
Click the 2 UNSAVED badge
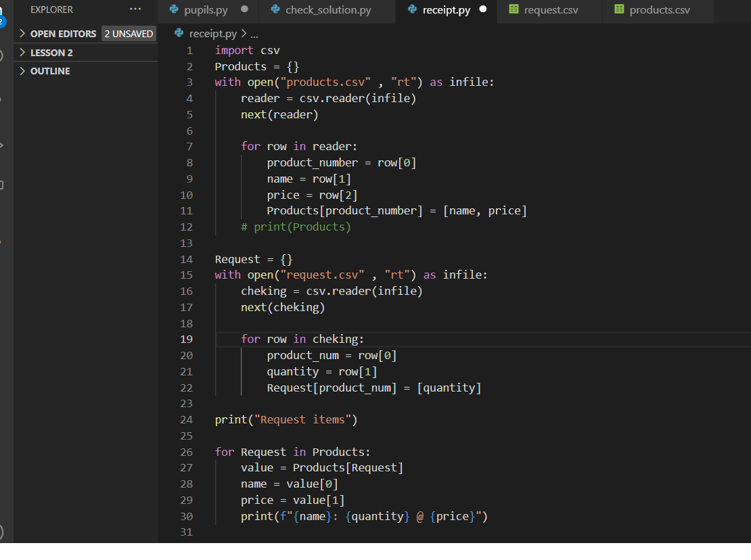pos(129,33)
